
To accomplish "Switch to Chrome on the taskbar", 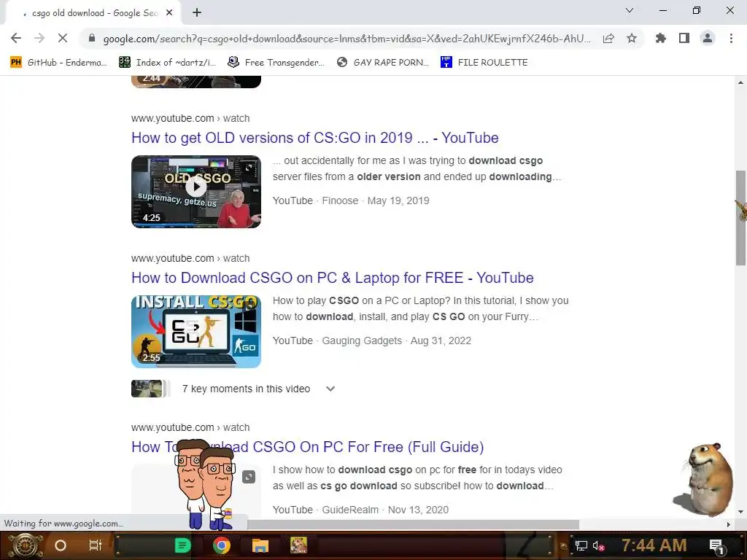I will click(222, 545).
